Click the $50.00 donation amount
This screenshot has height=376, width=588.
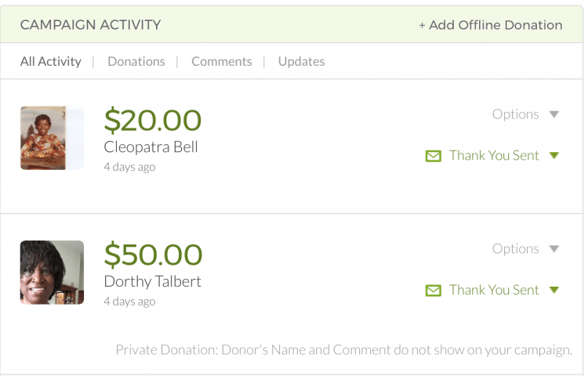pos(153,255)
